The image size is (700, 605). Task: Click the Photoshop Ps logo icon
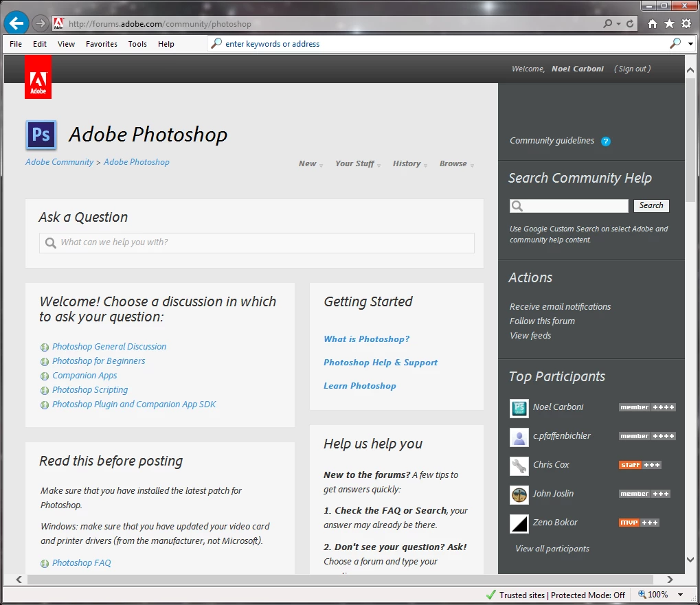point(41,135)
